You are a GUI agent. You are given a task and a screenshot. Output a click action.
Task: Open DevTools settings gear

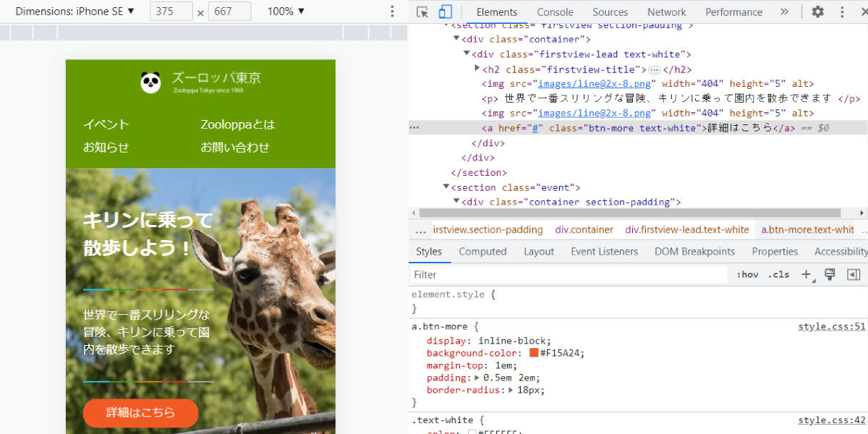click(818, 12)
